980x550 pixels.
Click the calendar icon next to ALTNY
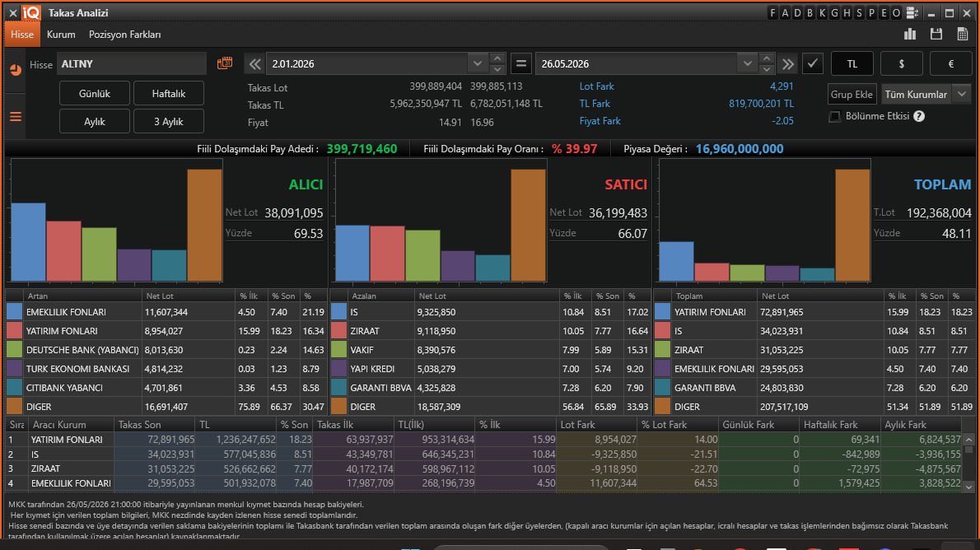click(x=225, y=63)
